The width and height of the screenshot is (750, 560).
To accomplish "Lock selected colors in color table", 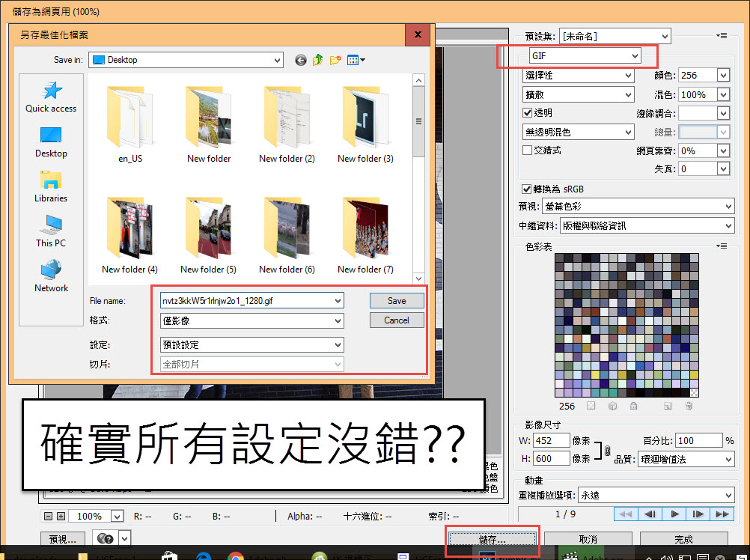I will 634,406.
